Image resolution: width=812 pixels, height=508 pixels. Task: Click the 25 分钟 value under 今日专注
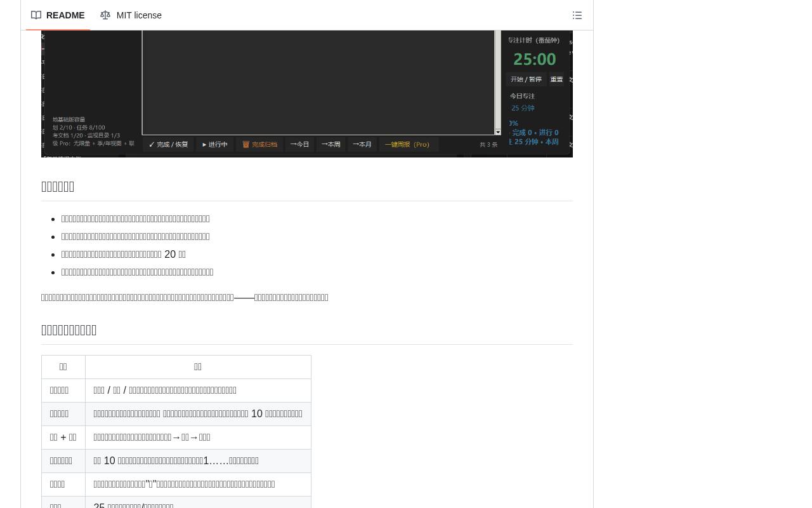click(x=523, y=108)
